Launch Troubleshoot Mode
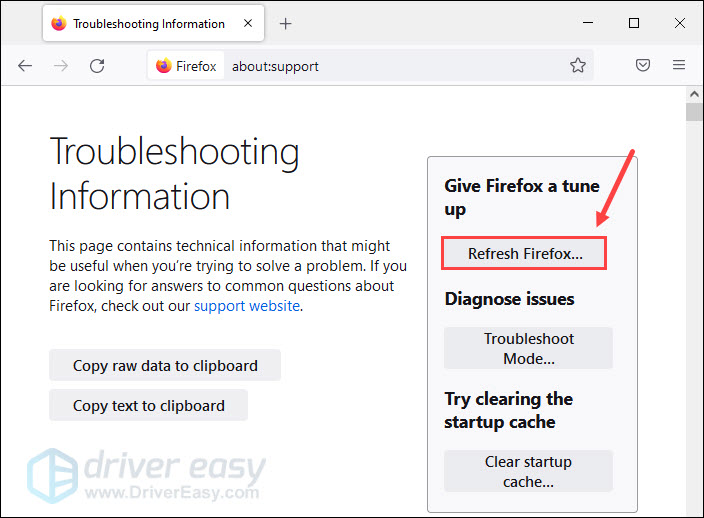 [528, 348]
